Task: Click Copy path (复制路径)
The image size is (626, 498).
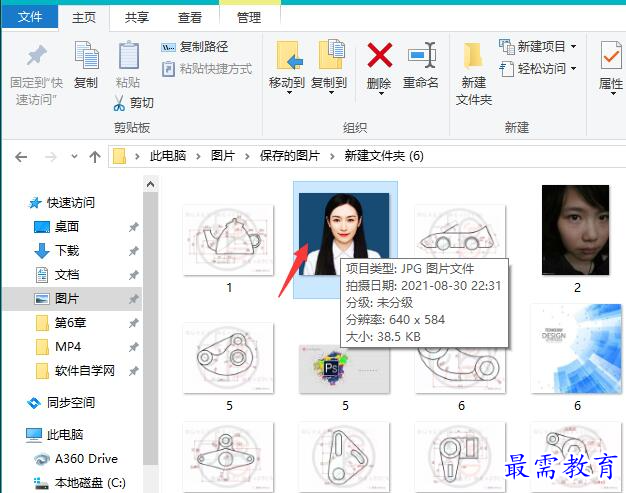Action: (x=195, y=47)
